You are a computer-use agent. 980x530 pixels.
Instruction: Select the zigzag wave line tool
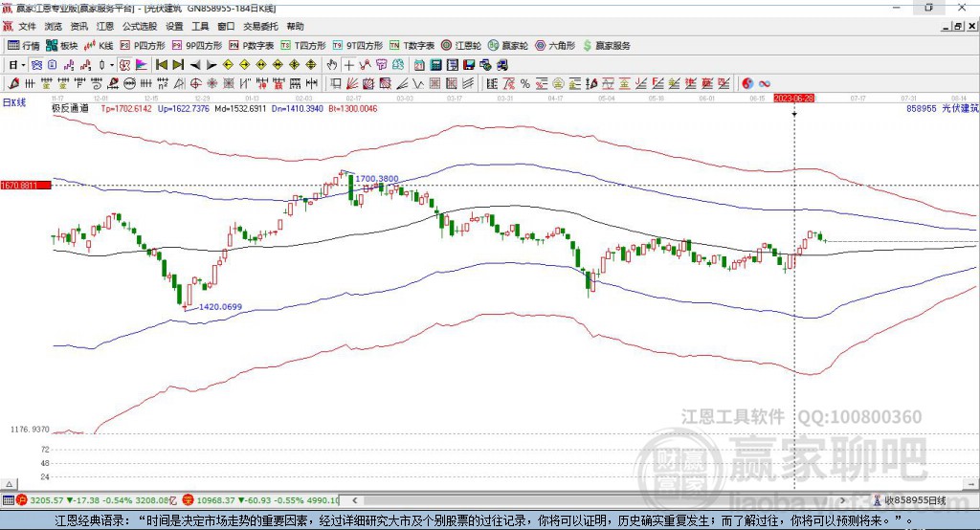[418, 83]
